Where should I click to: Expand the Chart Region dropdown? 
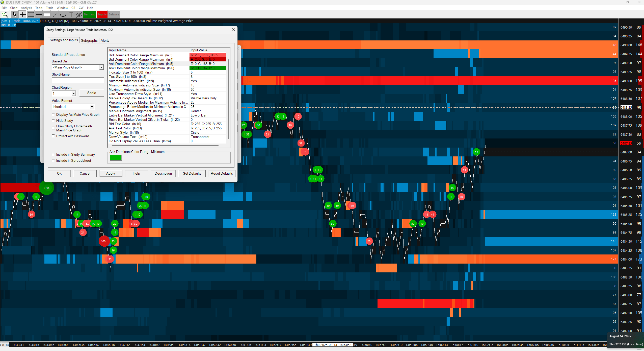click(73, 93)
